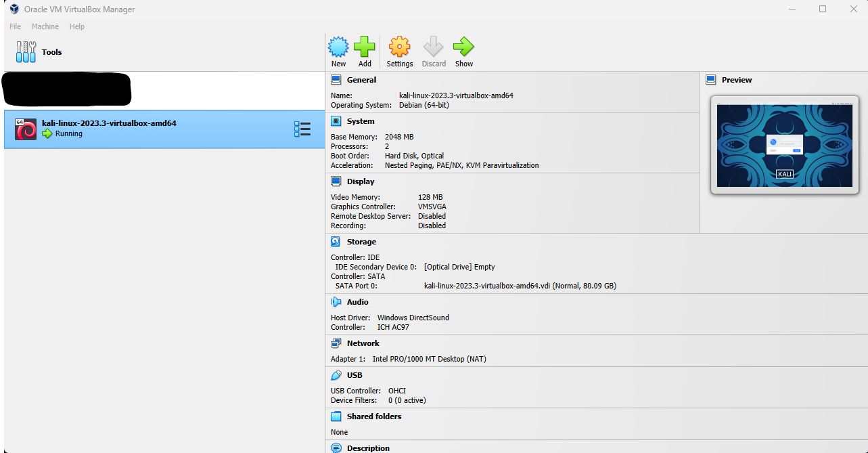Click the green Show arrow icon
The image size is (868, 453).
[x=463, y=47]
